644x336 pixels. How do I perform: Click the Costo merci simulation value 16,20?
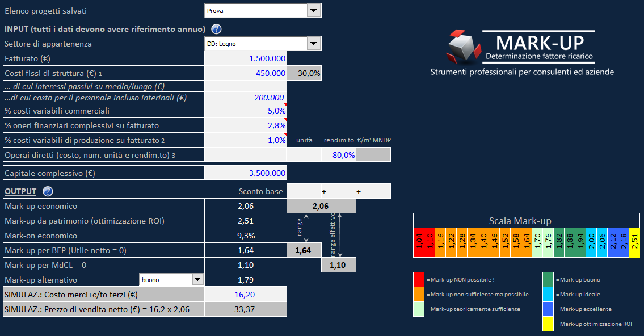[246, 295]
